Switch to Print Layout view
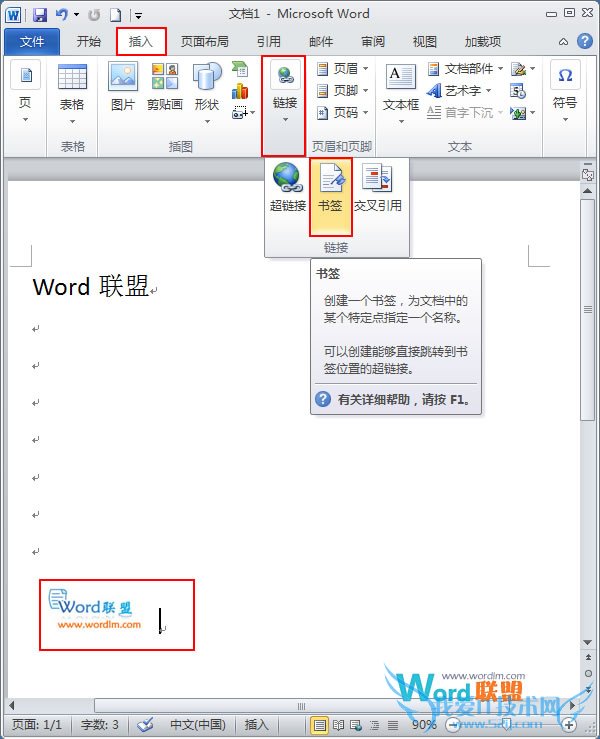This screenshot has height=739, width=600. pyautogui.click(x=320, y=725)
